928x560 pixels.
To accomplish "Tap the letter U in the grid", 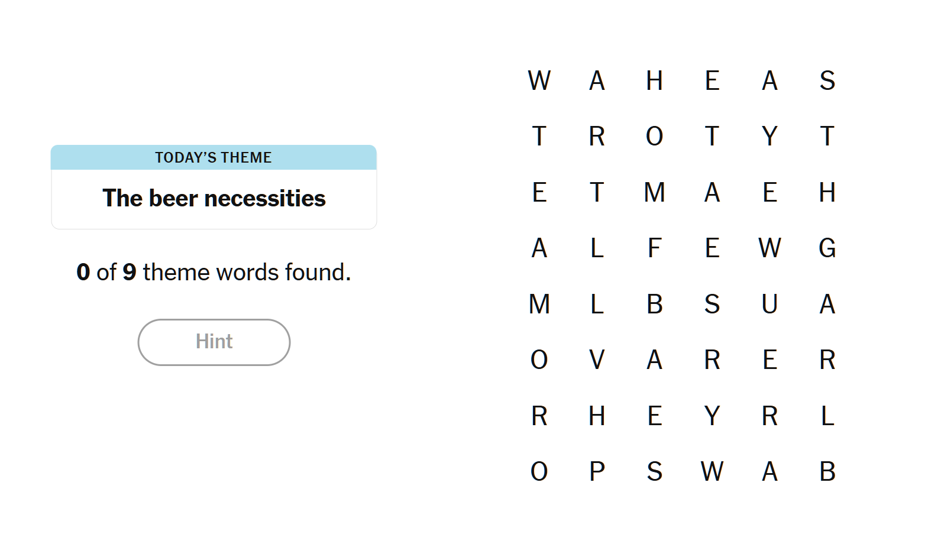I will coord(769,304).
